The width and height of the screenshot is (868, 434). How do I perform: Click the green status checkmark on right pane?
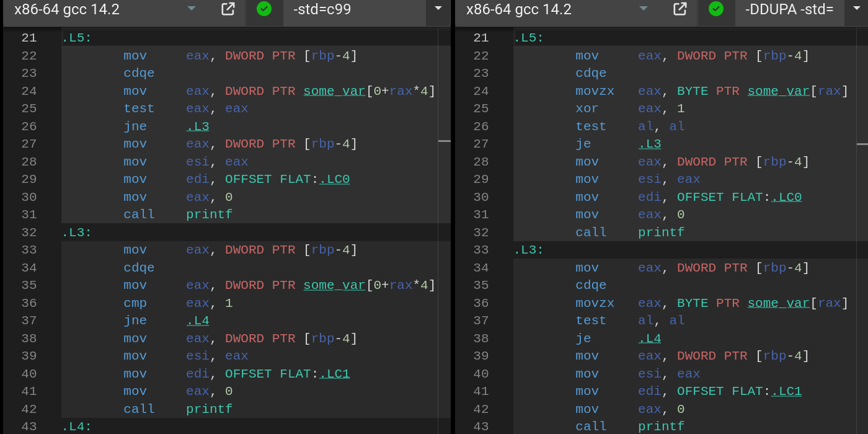click(x=716, y=10)
